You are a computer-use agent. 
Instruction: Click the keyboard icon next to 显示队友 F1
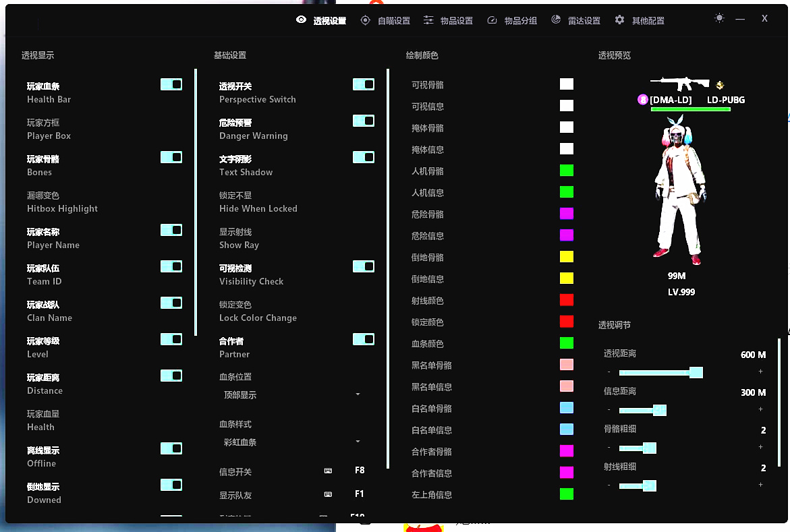click(329, 494)
